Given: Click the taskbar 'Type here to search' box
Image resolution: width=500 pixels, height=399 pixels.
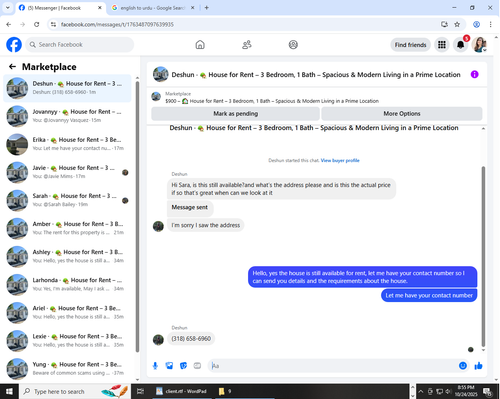Looking at the screenshot, I should pos(75,391).
